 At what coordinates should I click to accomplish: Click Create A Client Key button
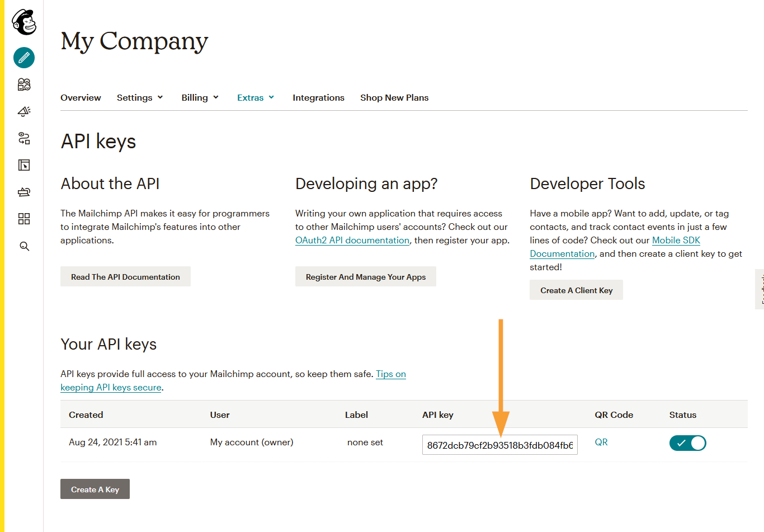(576, 290)
